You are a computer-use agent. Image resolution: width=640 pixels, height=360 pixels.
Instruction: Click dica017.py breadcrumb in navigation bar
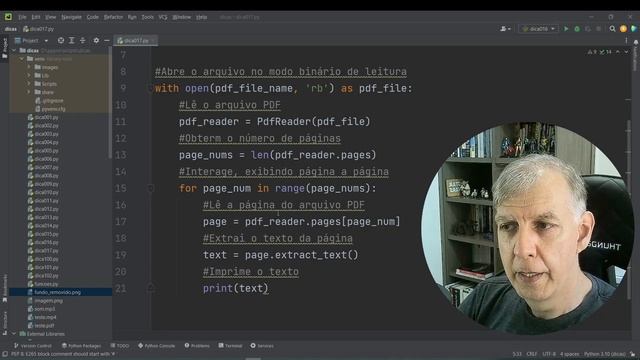[x=38, y=29]
